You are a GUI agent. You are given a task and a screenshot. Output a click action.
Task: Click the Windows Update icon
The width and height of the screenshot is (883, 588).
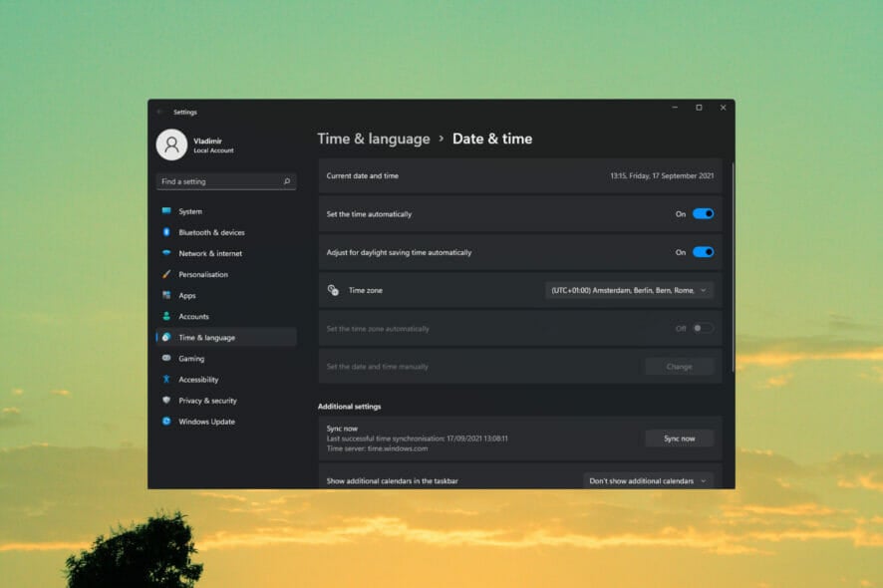(x=166, y=421)
